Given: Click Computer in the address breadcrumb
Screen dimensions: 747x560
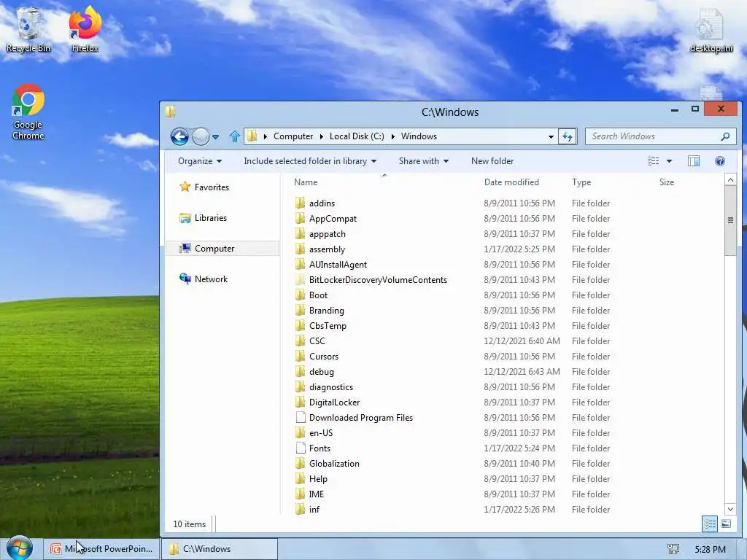Looking at the screenshot, I should click(x=293, y=136).
